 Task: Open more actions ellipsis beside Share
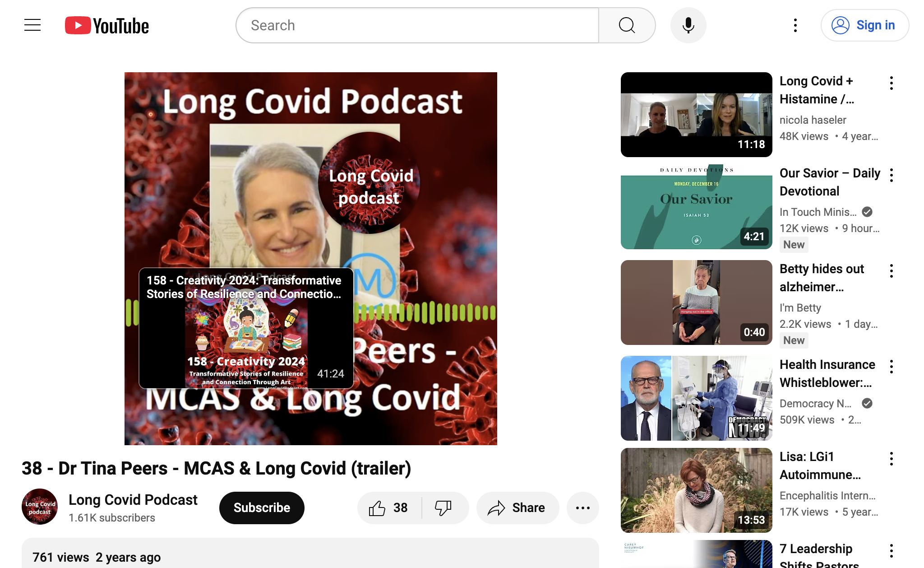pyautogui.click(x=583, y=508)
